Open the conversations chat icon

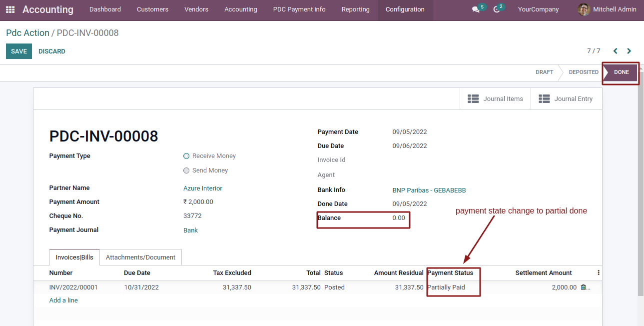pyautogui.click(x=476, y=9)
